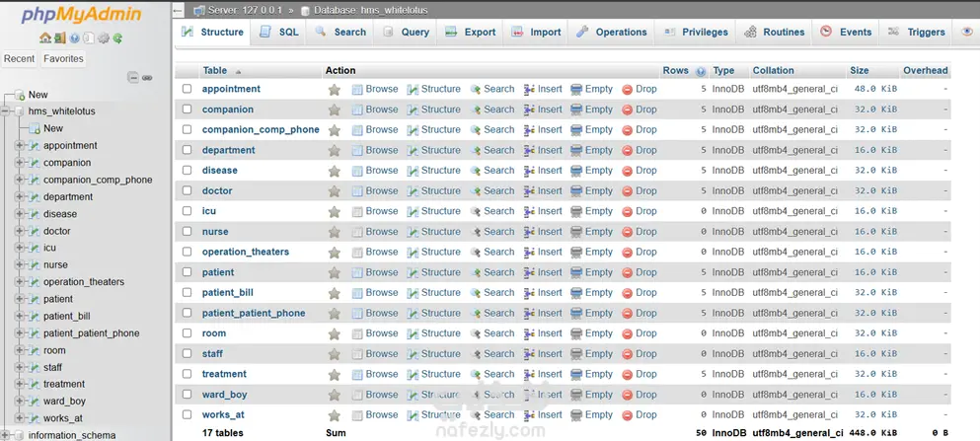
Task: Expand operation_theaters node in sidebar tree
Action: 20,282
